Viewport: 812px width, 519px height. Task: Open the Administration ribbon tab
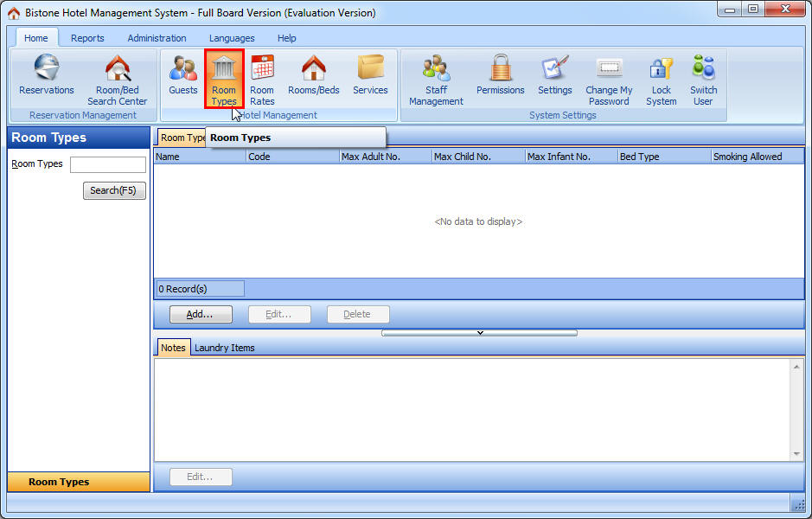(x=157, y=38)
